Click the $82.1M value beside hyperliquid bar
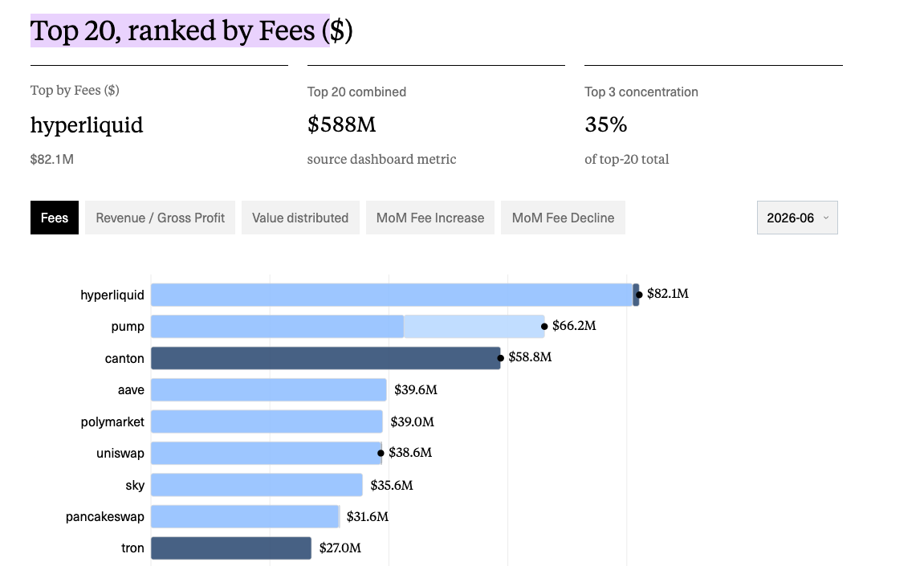Screen dimensions: 924x566 pos(668,294)
